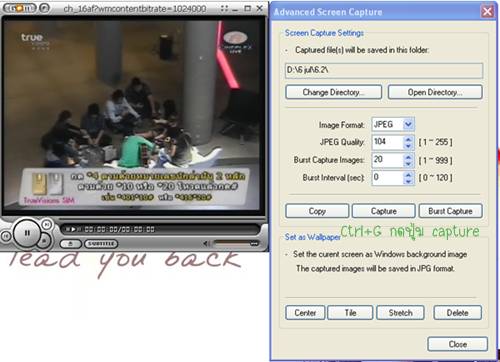Click the Open Directory button
The width and height of the screenshot is (500, 362).
click(x=435, y=92)
